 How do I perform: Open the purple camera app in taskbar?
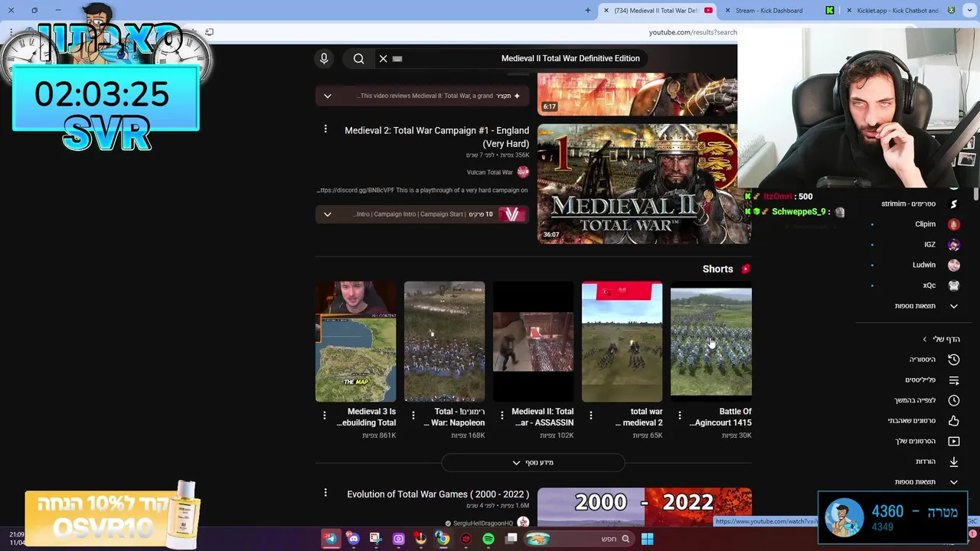click(398, 539)
